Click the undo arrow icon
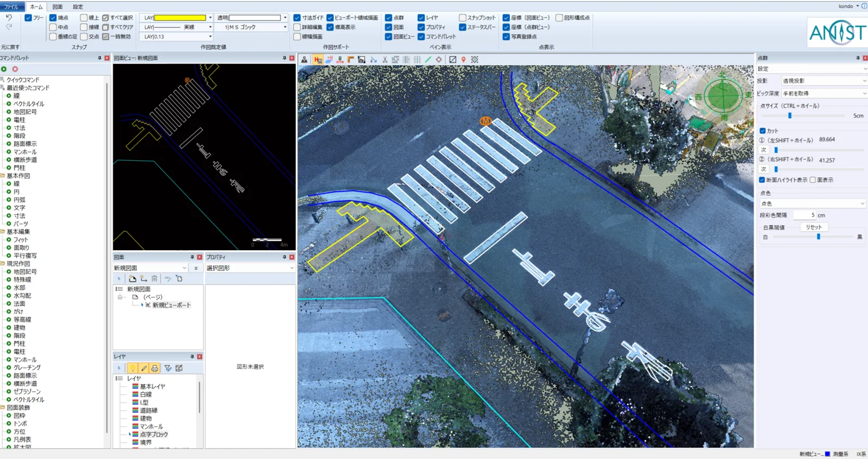 tap(9, 18)
